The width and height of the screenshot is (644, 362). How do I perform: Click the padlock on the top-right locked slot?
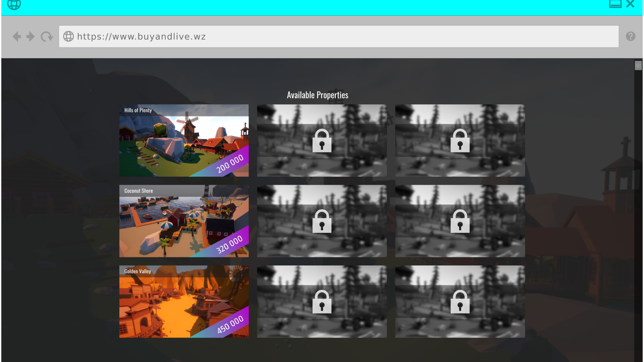pyautogui.click(x=460, y=141)
